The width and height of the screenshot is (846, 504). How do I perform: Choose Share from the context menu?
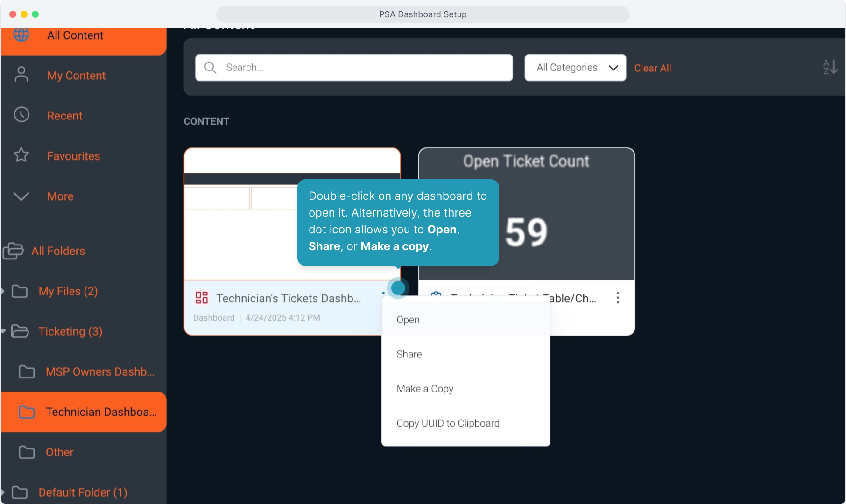pyautogui.click(x=466, y=354)
